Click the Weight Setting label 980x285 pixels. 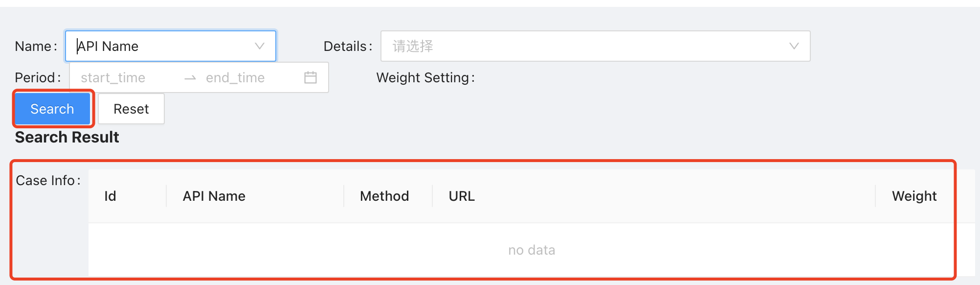[x=425, y=77]
